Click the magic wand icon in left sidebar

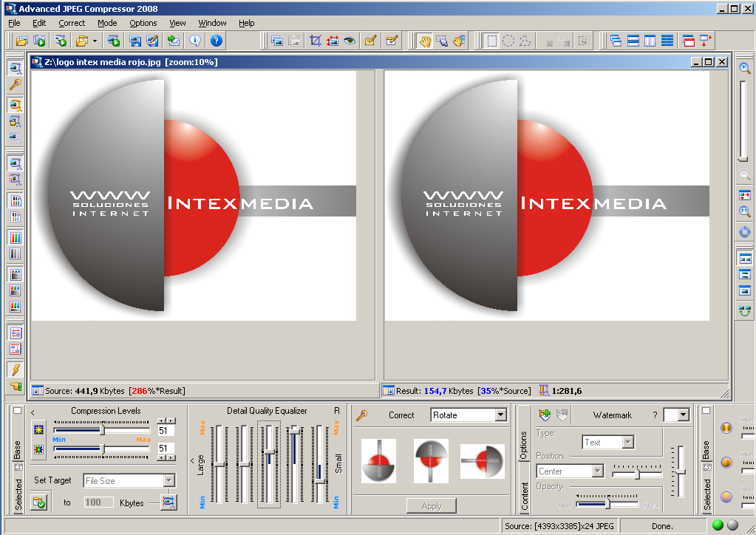pyautogui.click(x=16, y=85)
